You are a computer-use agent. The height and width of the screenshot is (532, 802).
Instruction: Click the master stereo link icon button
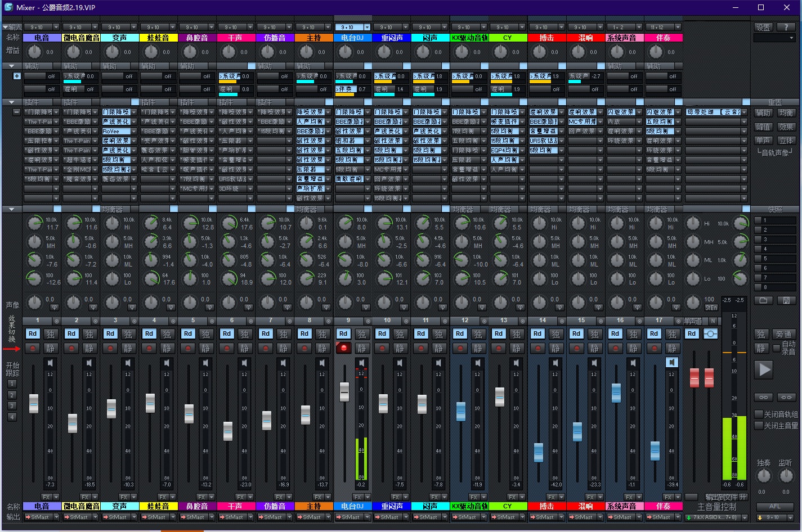click(x=710, y=333)
